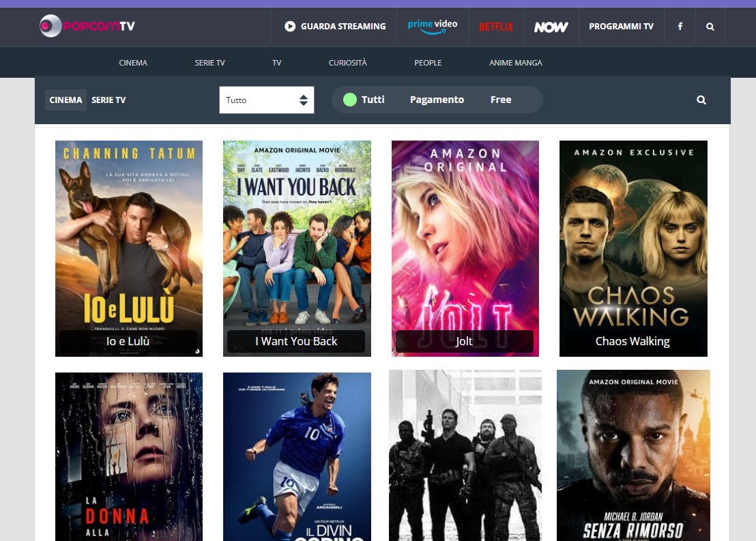Select the Free filter option
The image size is (756, 541).
click(x=501, y=100)
